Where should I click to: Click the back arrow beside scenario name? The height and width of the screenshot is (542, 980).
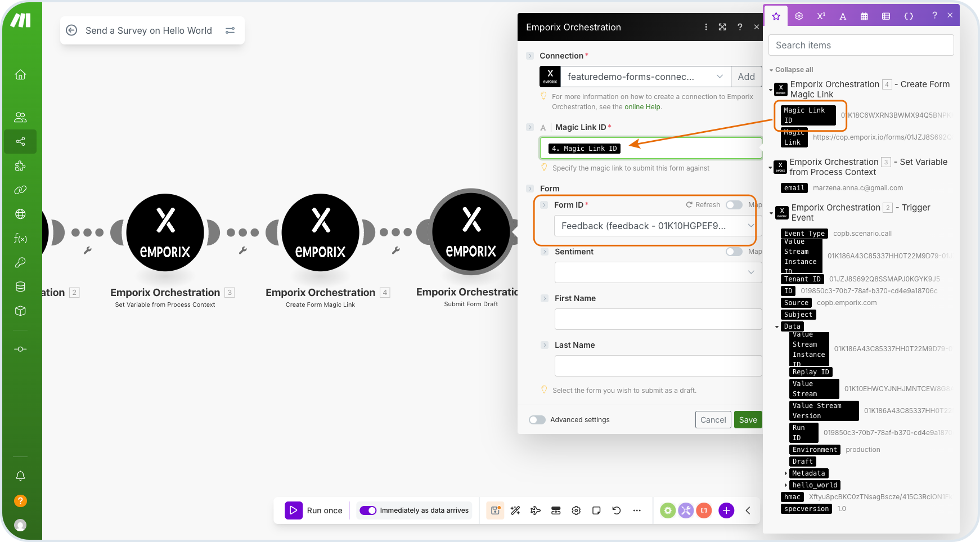point(71,30)
